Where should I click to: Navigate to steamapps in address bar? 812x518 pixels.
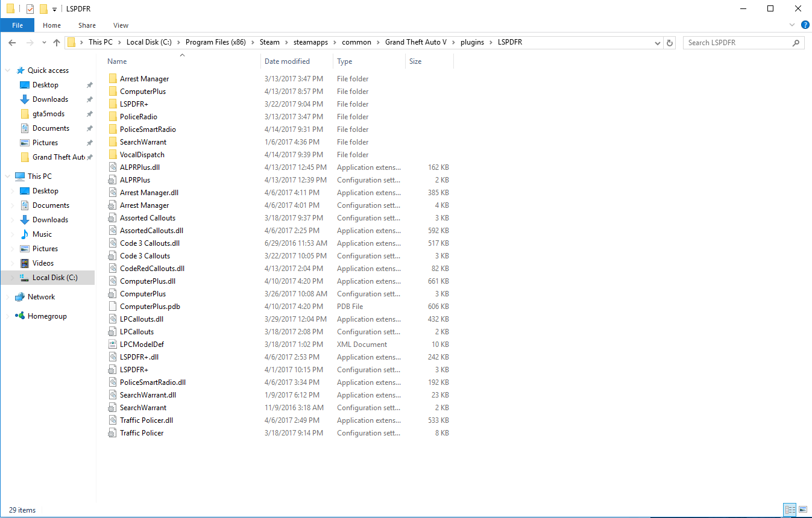click(x=310, y=43)
